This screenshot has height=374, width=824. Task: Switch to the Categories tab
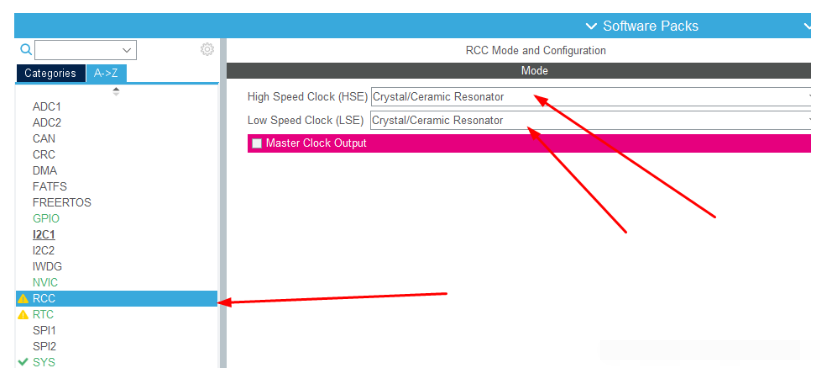(x=50, y=74)
